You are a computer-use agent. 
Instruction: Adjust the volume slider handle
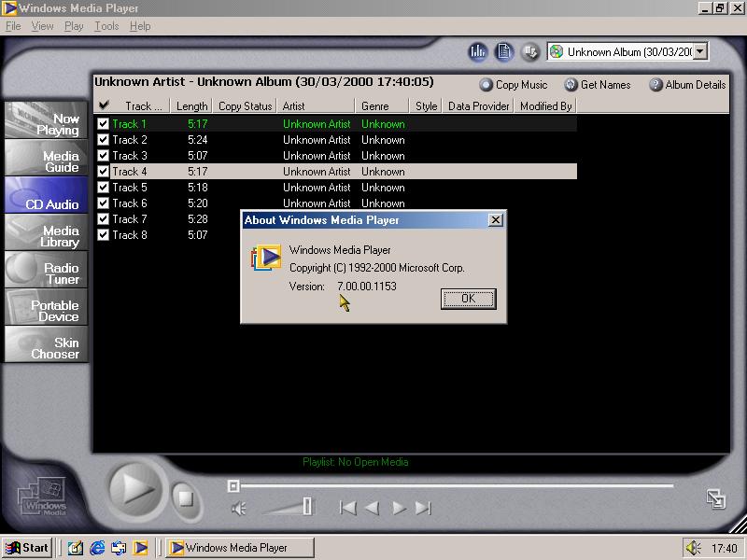(307, 507)
